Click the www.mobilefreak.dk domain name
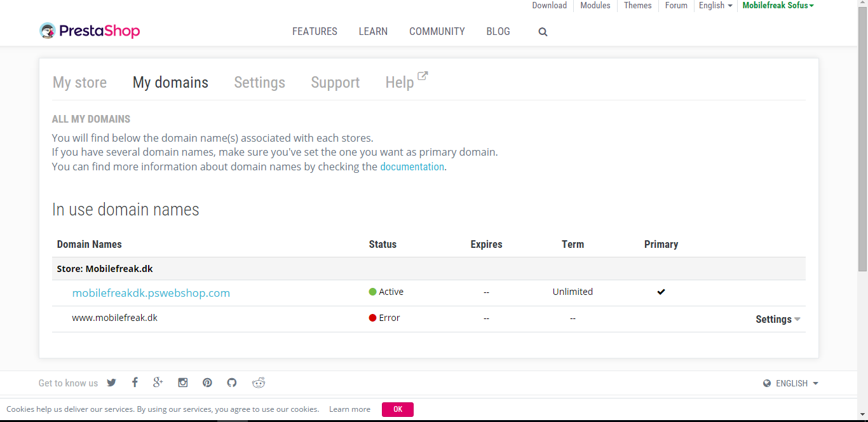Image resolution: width=868 pixels, height=422 pixels. click(x=115, y=318)
